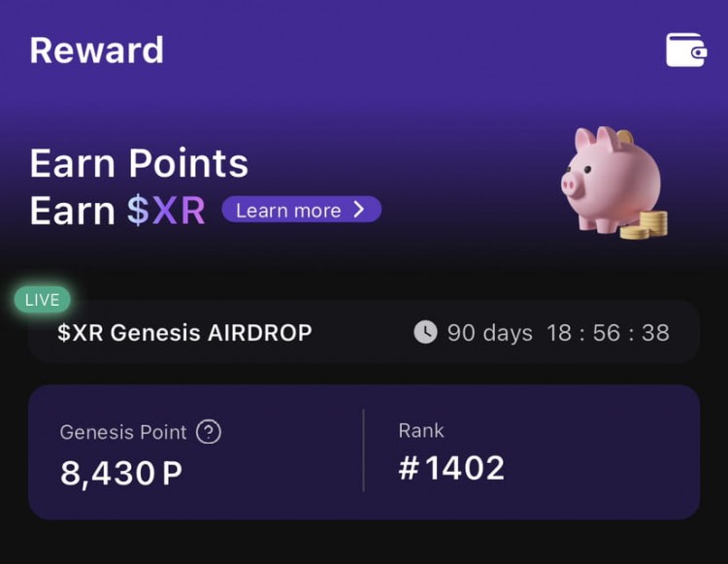Select the 8,430 P points value
The height and width of the screenshot is (564, 728).
(x=121, y=473)
